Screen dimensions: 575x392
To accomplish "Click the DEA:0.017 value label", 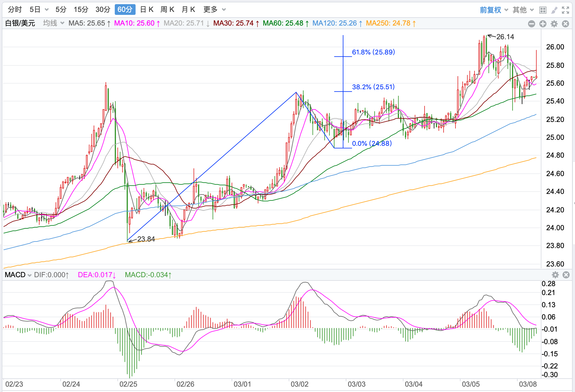I will click(x=97, y=275).
